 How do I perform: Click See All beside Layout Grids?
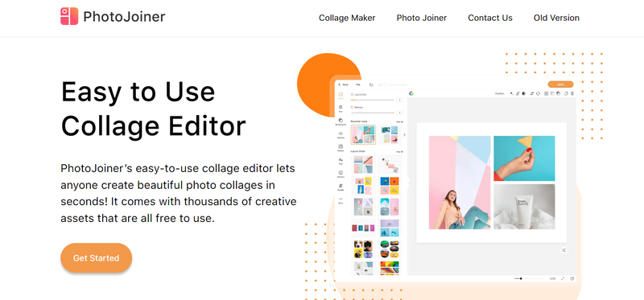point(399,152)
